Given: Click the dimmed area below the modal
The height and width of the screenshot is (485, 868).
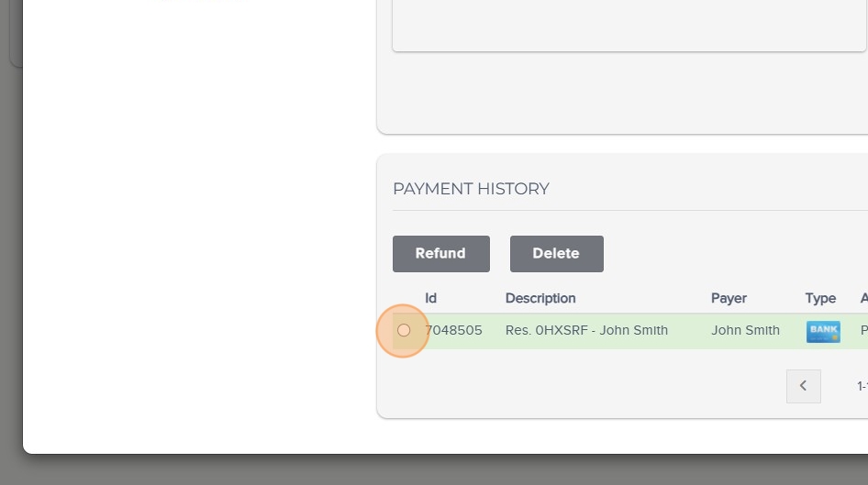Looking at the screenshot, I should (434, 470).
